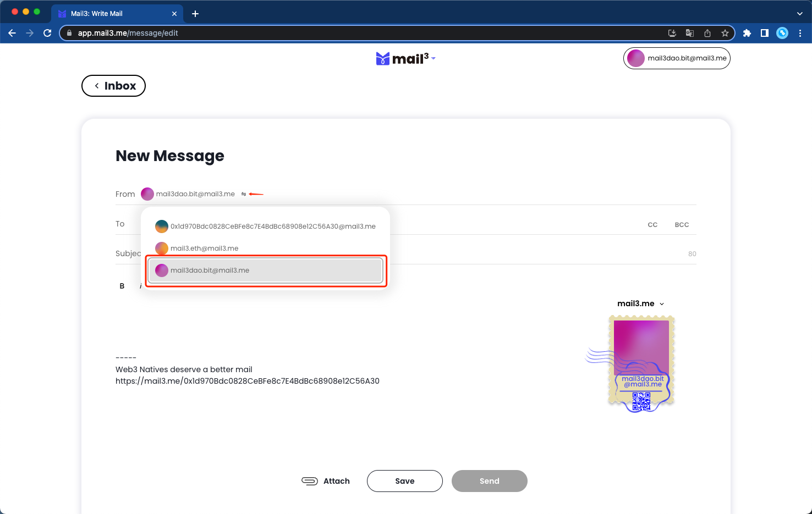Screen dimensions: 812x514
Task: Open the mail3.me stamp dropdown
Action: 641,303
